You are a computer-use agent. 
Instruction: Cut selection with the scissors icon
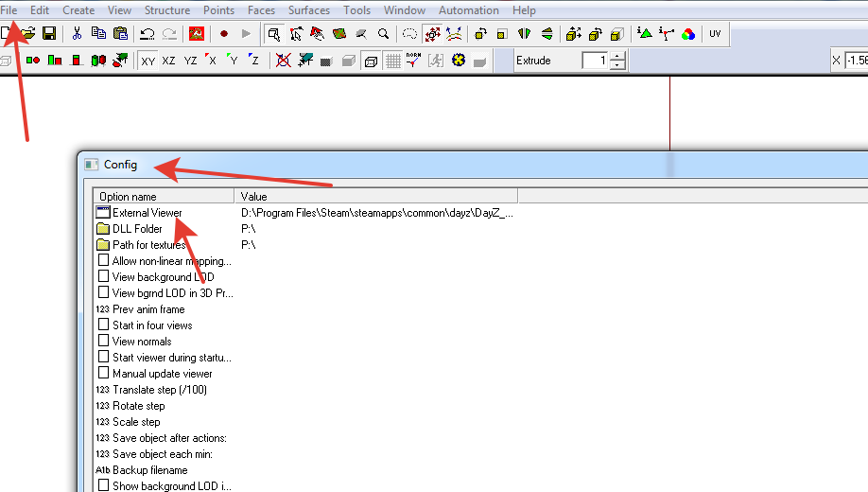pyautogui.click(x=77, y=34)
